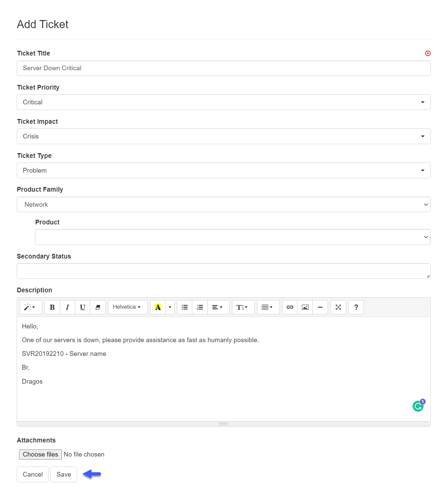
Task: Toggle fullscreen editor mode
Action: pos(338,307)
